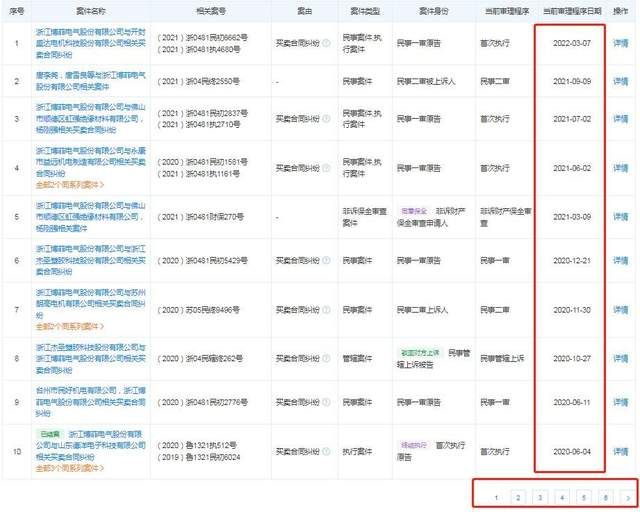Open 详情 for case dated 2021-06-02

(621, 168)
